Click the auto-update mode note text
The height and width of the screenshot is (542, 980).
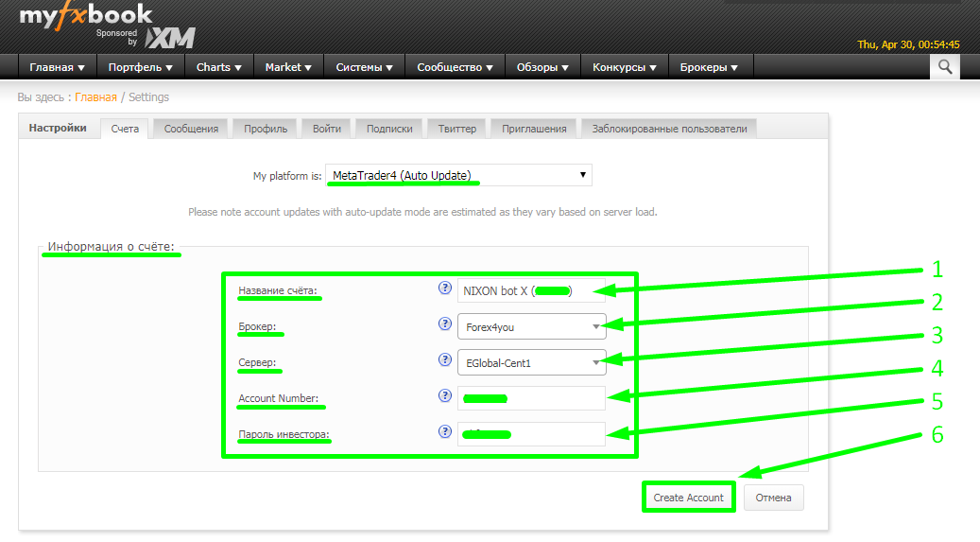tap(422, 212)
